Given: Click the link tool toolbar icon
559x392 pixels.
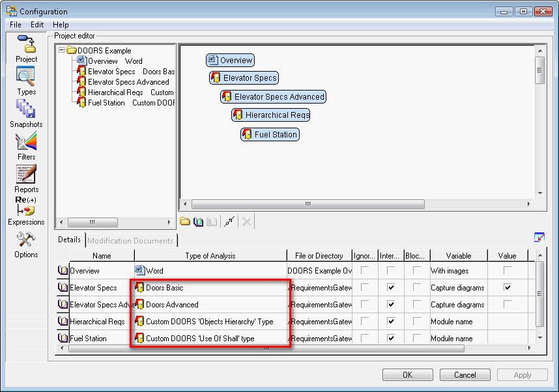Looking at the screenshot, I should (229, 222).
